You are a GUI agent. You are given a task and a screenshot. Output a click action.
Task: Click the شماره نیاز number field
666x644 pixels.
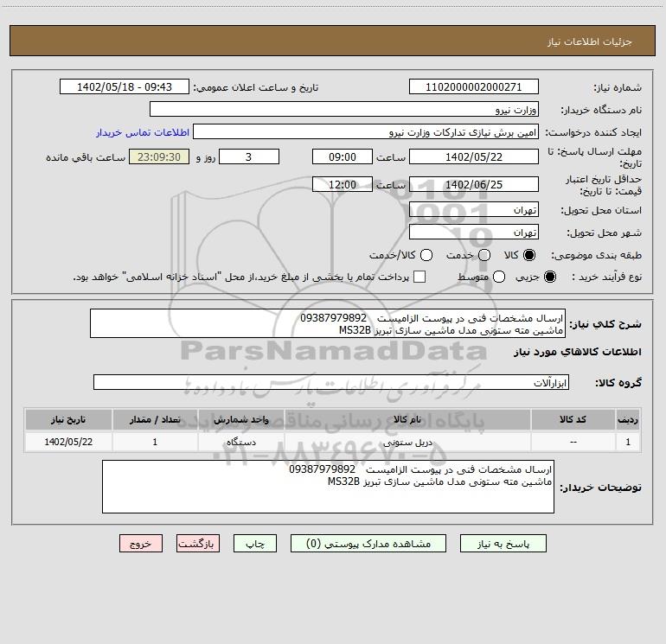pyautogui.click(x=474, y=87)
